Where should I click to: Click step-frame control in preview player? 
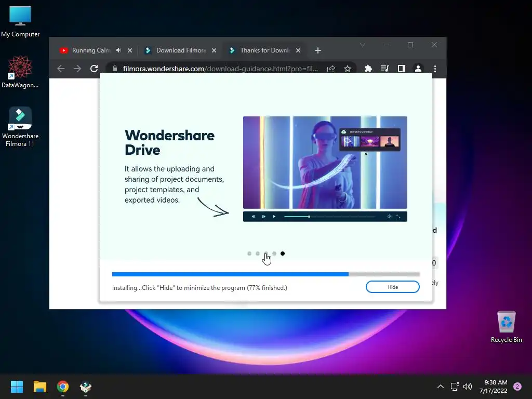pyautogui.click(x=263, y=217)
